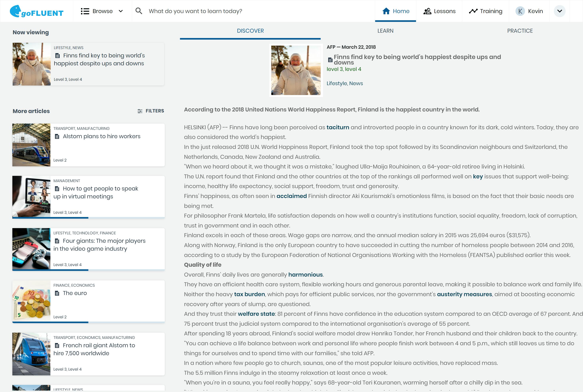The height and width of the screenshot is (392, 583).
Task: Click the document icon beside the main article title
Action: [x=330, y=60]
